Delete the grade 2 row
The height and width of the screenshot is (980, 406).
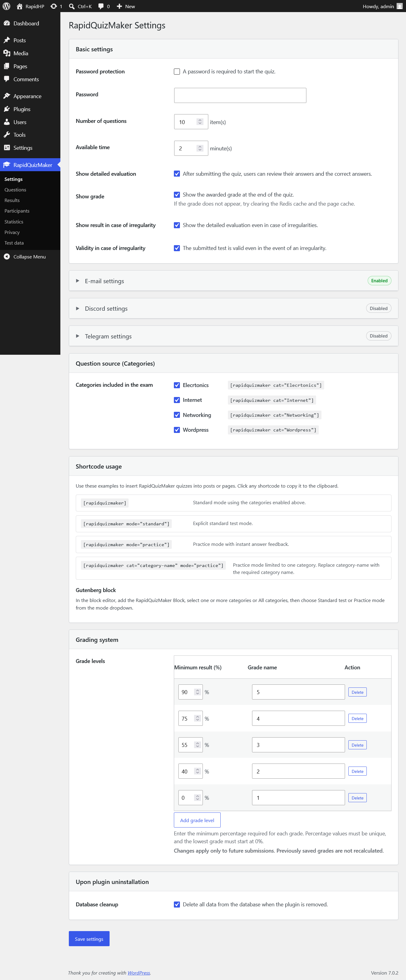(357, 771)
